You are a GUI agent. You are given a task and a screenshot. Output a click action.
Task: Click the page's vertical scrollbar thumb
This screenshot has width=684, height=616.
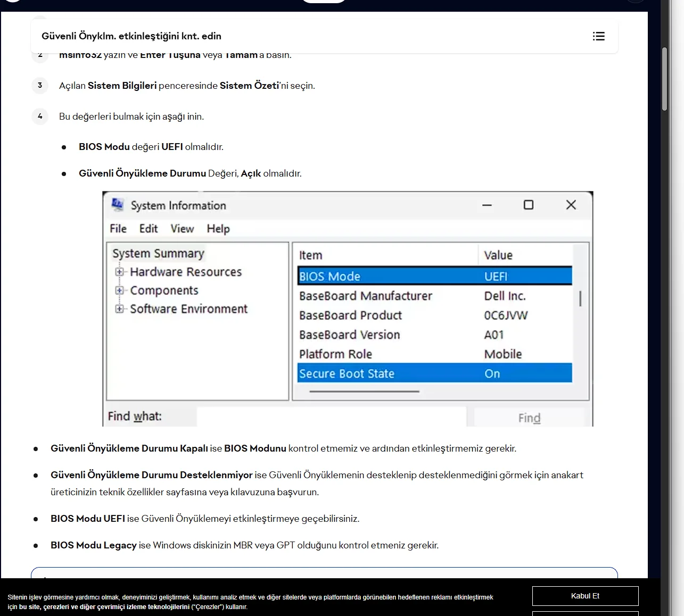(x=664, y=79)
